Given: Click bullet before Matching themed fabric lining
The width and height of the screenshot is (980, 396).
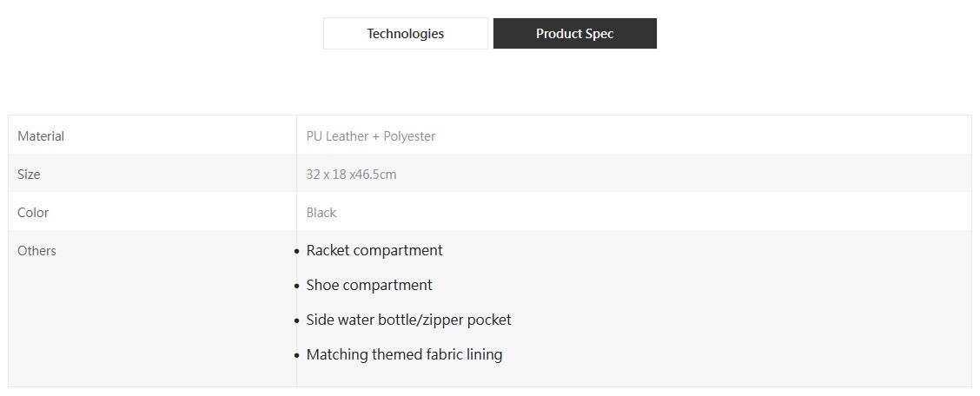Looking at the screenshot, I should (x=297, y=356).
